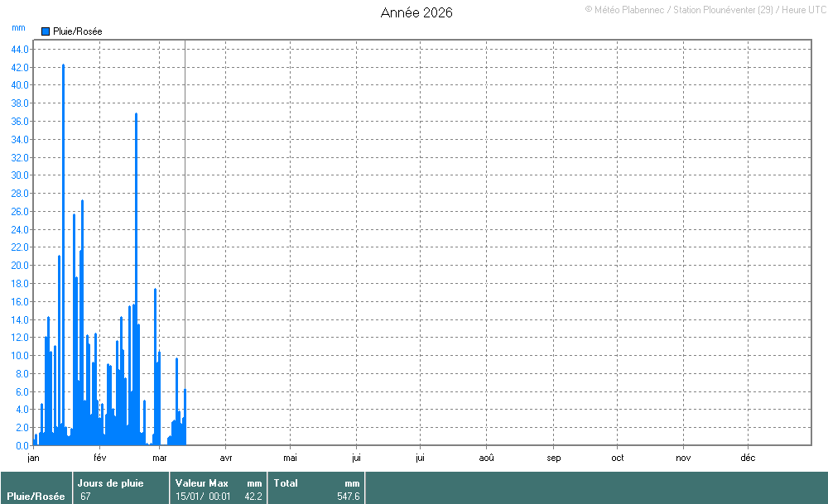
Task: Click the tallest January rainfall bar peak
Action: (x=63, y=66)
